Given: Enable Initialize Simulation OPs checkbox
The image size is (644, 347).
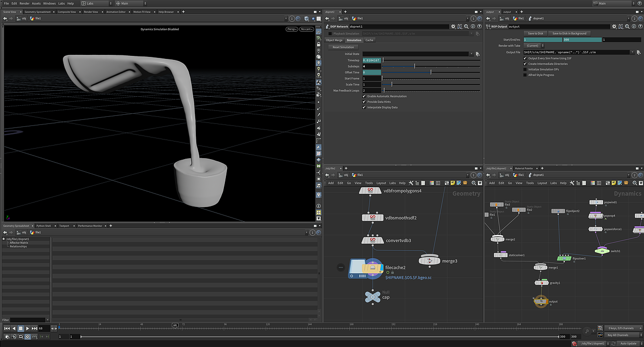Looking at the screenshot, I should 525,70.
